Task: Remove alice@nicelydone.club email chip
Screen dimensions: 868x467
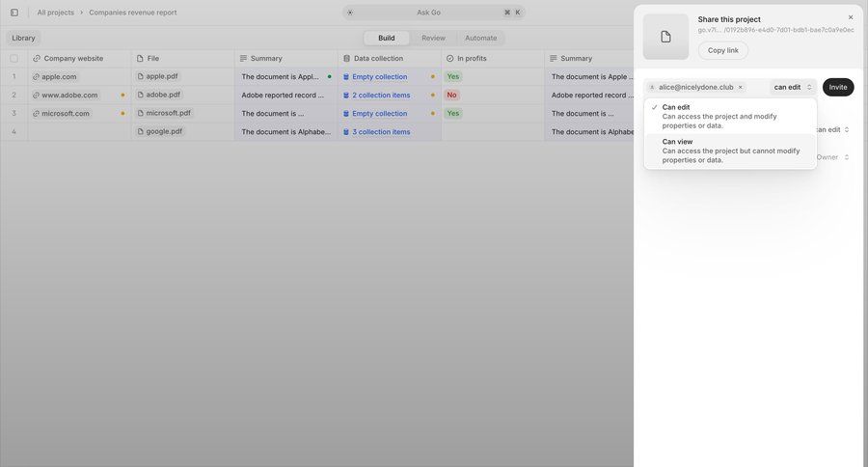Action: coord(740,87)
